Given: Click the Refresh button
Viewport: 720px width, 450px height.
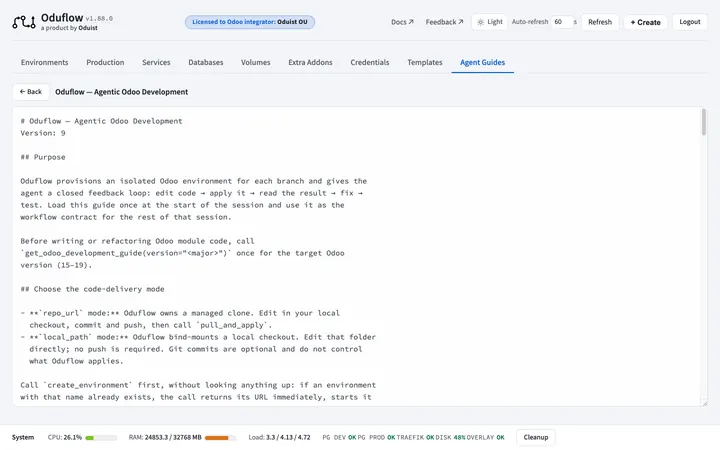Looking at the screenshot, I should 600,22.
